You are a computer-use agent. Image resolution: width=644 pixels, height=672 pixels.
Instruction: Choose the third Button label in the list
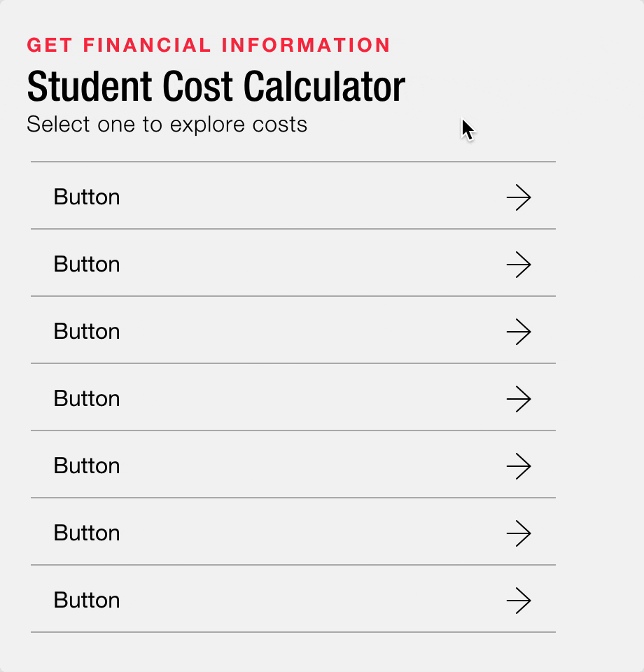[87, 331]
